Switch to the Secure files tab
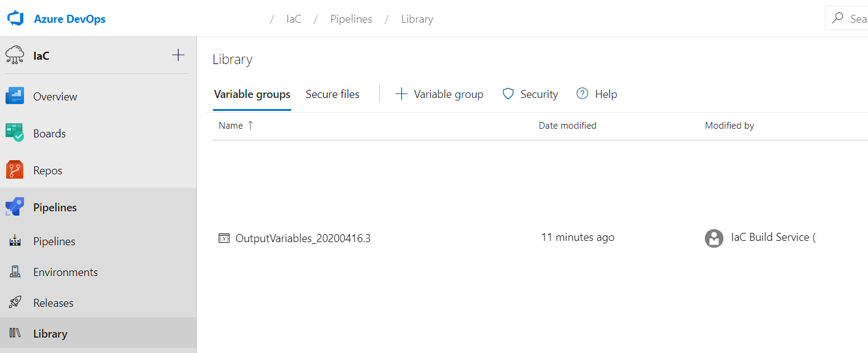The width and height of the screenshot is (868, 353). coord(332,94)
